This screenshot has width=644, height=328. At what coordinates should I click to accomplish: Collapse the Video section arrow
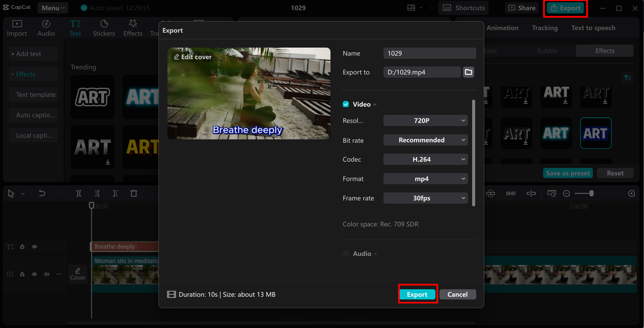point(375,104)
